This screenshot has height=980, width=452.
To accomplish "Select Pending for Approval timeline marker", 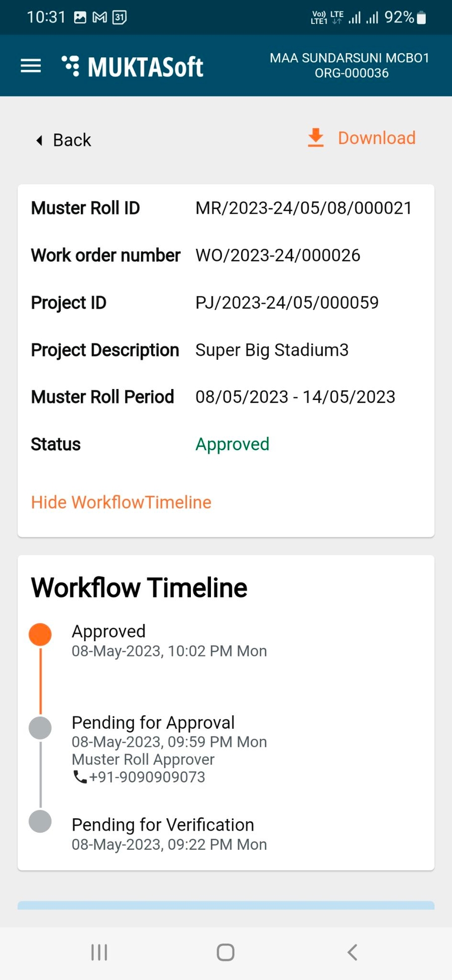I will (x=40, y=728).
